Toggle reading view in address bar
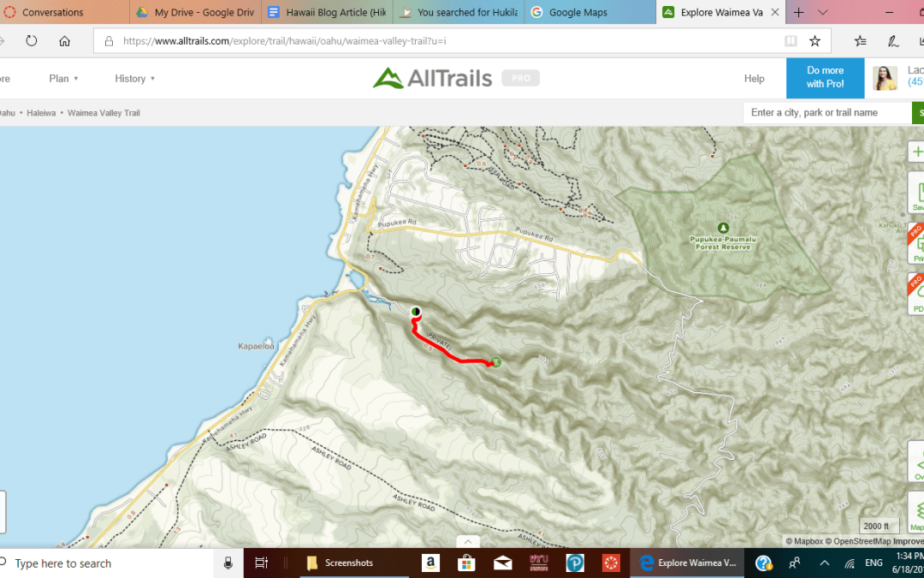 coord(791,41)
